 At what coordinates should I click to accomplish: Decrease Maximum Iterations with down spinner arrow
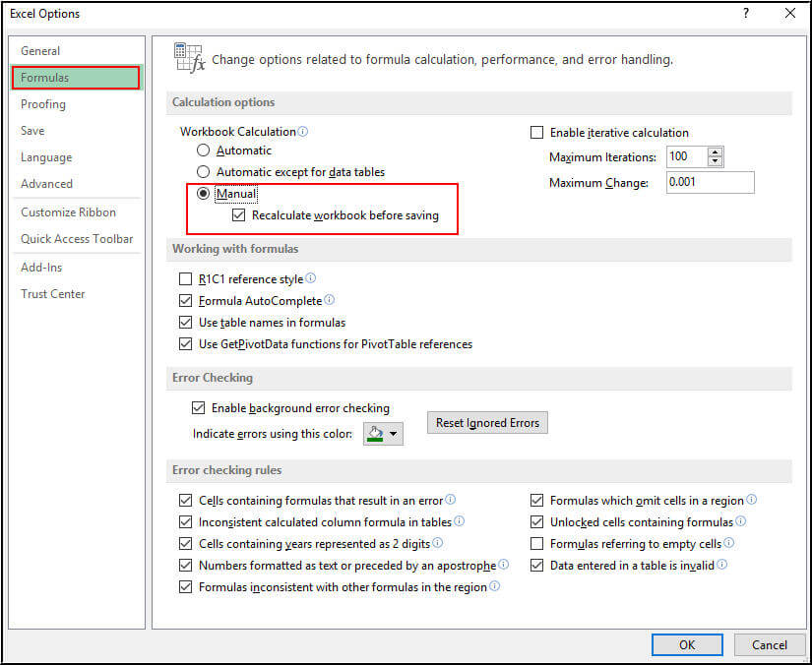point(716,162)
